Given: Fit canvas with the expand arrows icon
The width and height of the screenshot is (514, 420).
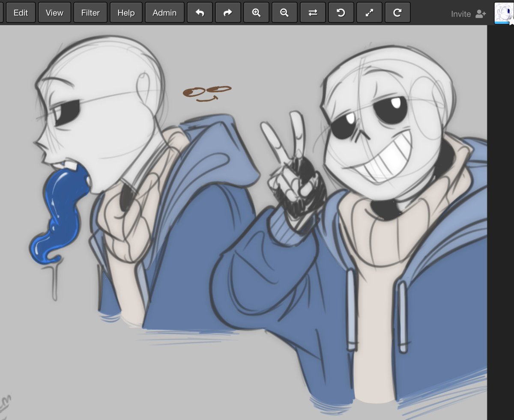Looking at the screenshot, I should pyautogui.click(x=369, y=13).
